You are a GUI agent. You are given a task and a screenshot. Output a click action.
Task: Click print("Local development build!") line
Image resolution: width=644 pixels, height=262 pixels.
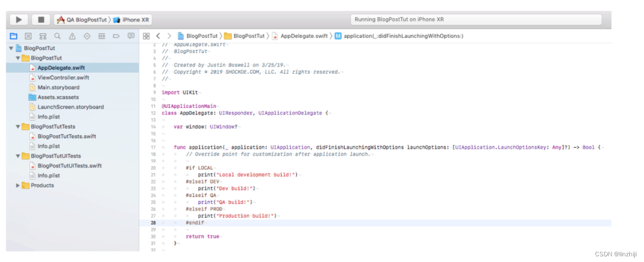coord(248,175)
